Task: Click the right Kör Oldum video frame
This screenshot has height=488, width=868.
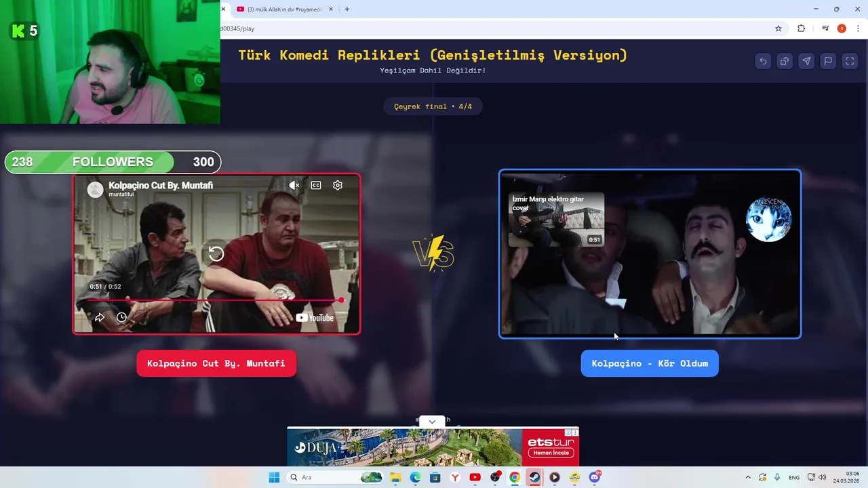Action: coord(650,253)
